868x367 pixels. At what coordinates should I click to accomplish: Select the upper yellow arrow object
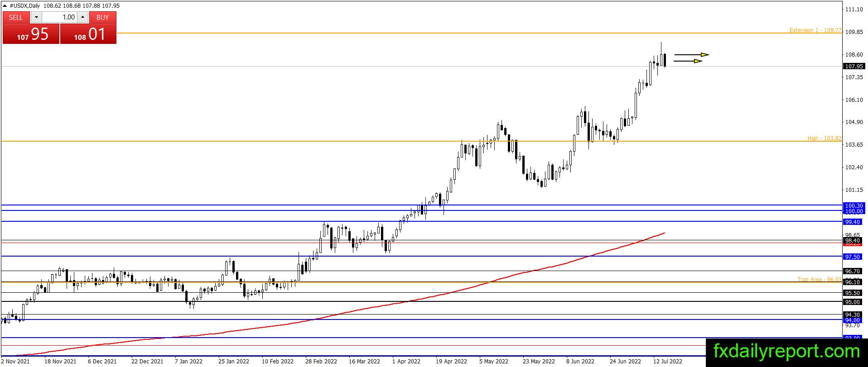coord(691,55)
